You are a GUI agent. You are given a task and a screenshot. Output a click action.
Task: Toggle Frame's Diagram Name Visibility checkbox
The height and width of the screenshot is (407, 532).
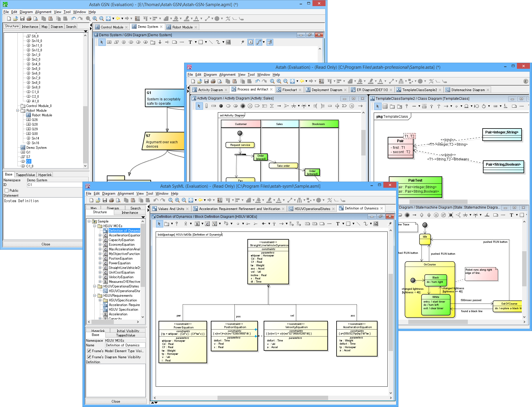[x=89, y=357]
